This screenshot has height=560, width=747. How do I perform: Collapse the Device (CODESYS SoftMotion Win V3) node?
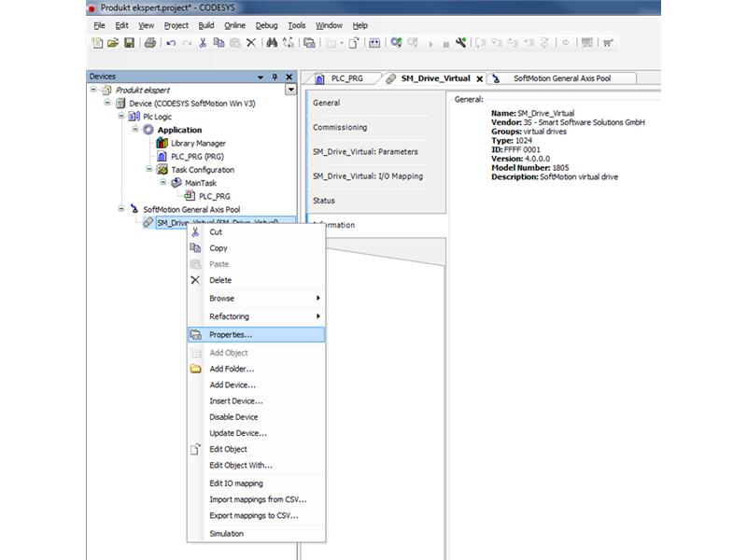pyautogui.click(x=107, y=103)
